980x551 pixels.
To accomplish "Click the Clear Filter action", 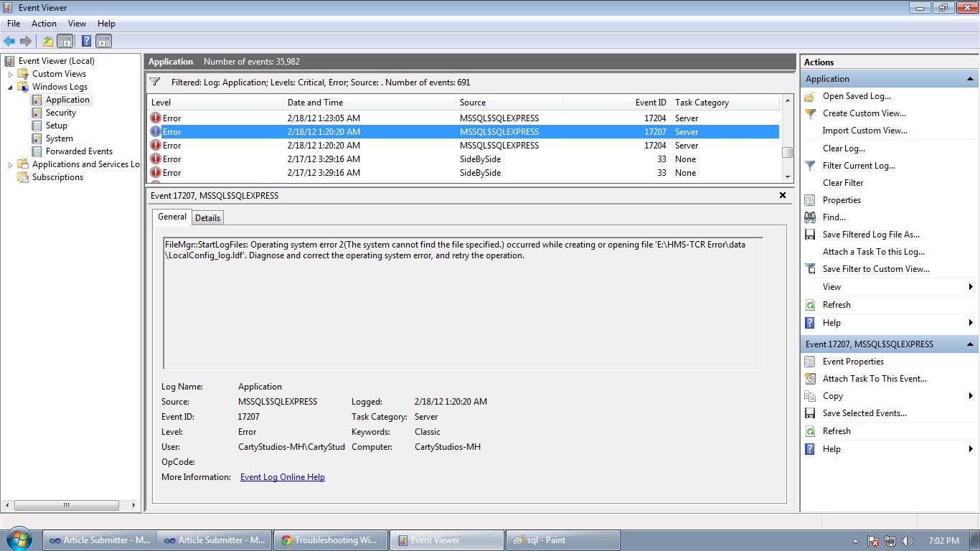I will click(843, 183).
